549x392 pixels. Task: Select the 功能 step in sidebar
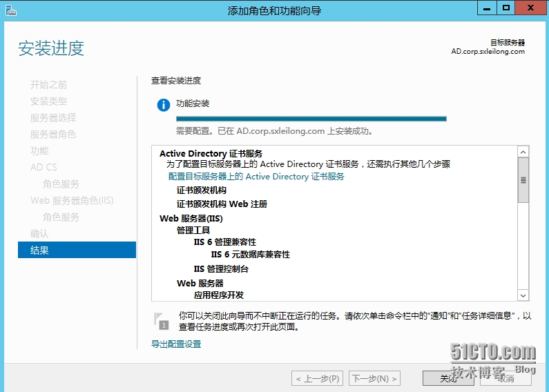(x=39, y=151)
